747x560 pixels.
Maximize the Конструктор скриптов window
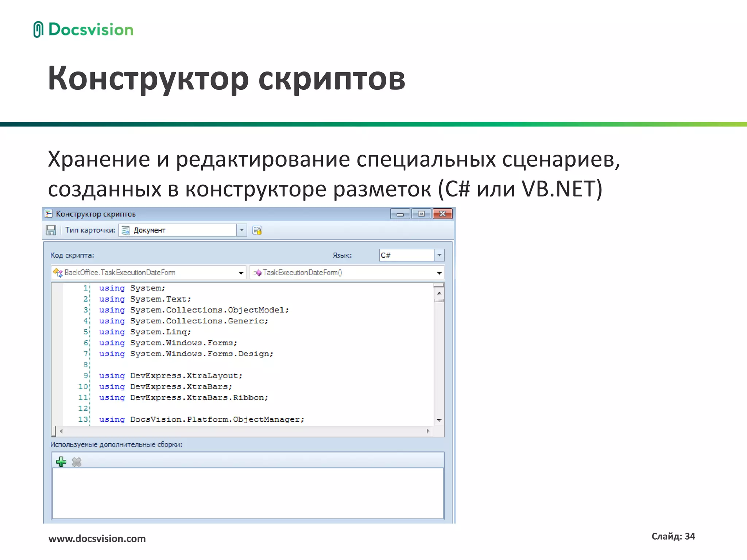(421, 214)
